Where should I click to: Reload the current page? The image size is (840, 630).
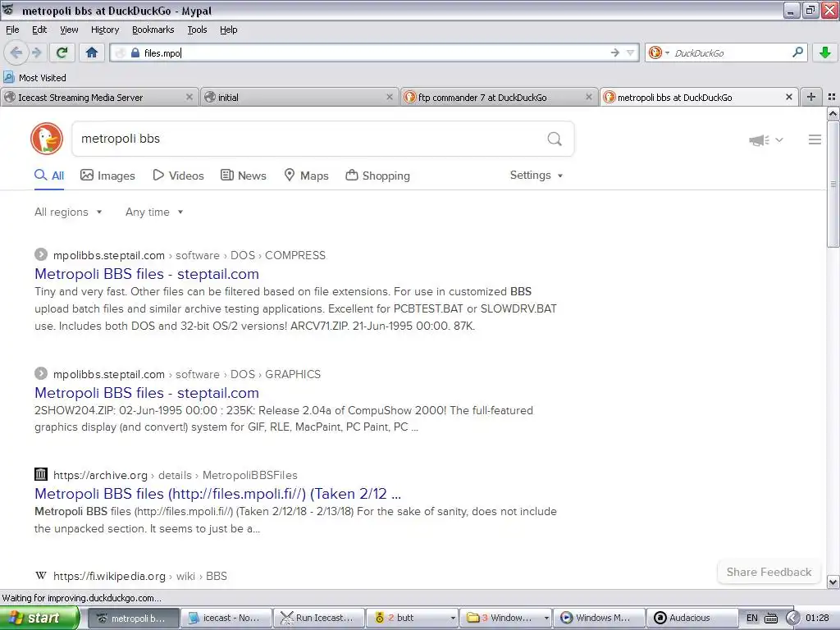coord(62,52)
